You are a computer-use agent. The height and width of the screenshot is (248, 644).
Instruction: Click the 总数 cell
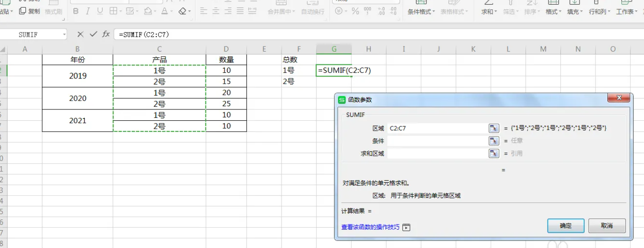(x=299, y=60)
